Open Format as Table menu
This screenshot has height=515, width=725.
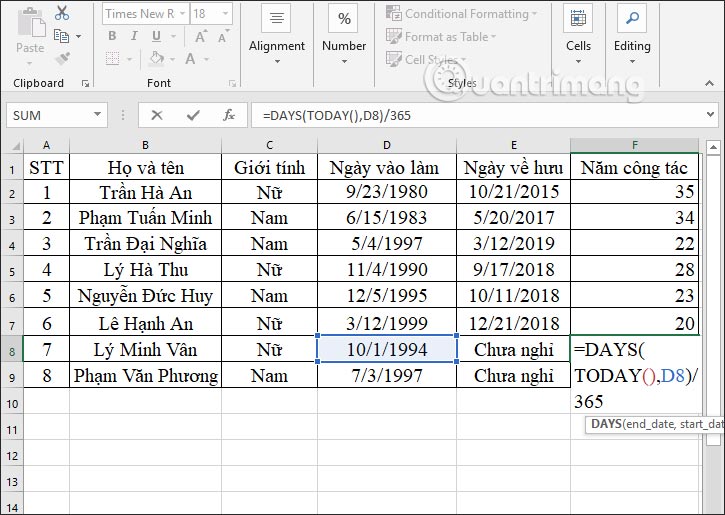441,37
